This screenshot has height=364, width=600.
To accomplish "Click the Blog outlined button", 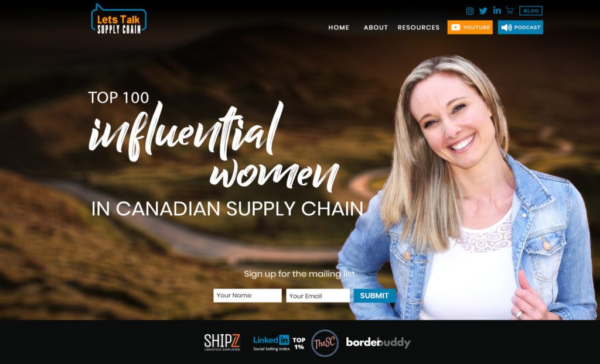I will click(x=531, y=11).
